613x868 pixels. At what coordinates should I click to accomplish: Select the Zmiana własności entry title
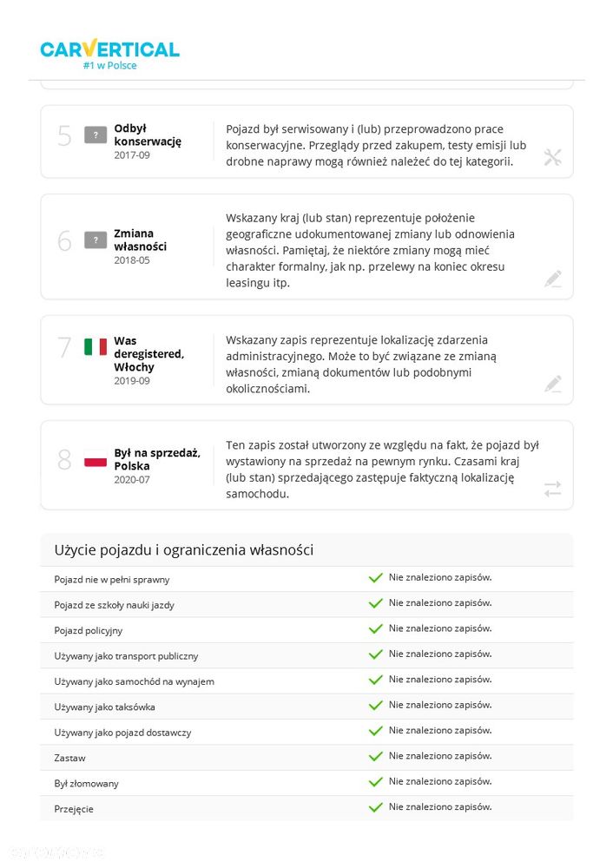140,240
